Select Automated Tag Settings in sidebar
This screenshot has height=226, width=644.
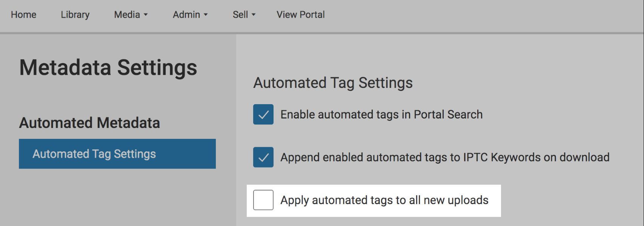tap(117, 154)
